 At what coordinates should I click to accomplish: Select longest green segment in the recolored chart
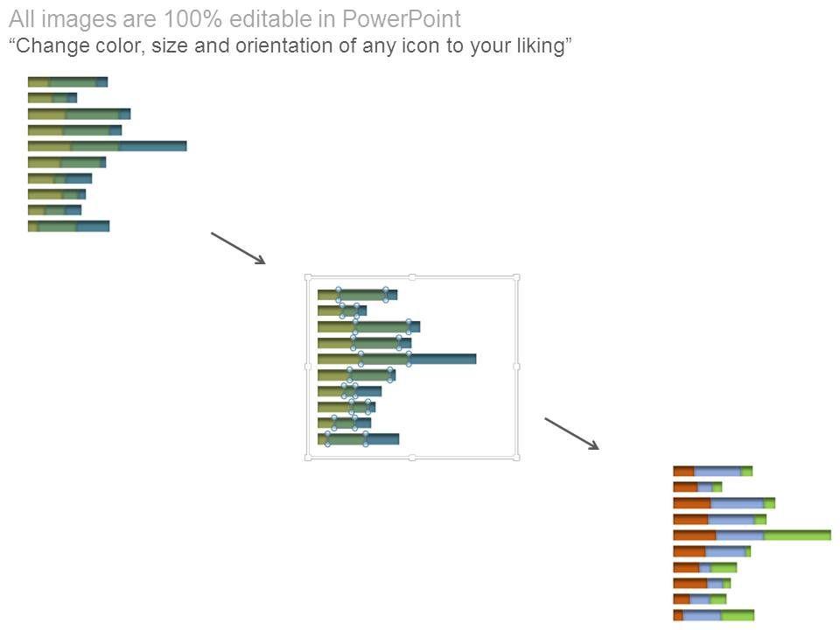[x=797, y=535]
